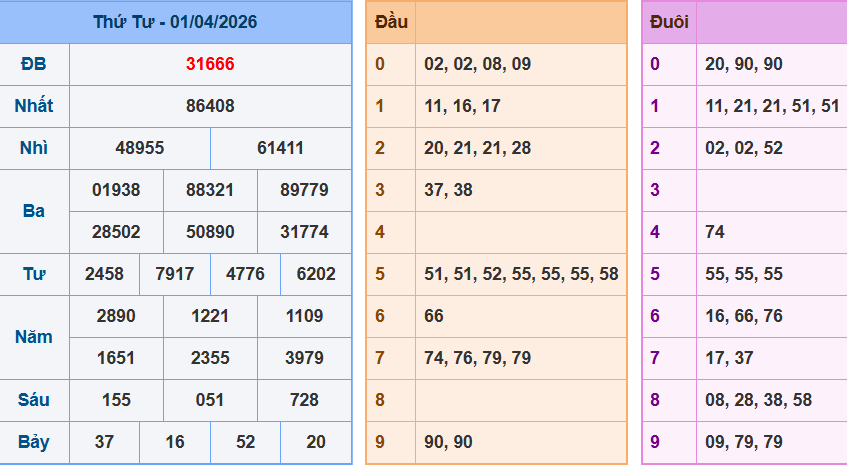The width and height of the screenshot is (847, 465).
Task: Click the Nhất prize label
Action: tap(34, 106)
